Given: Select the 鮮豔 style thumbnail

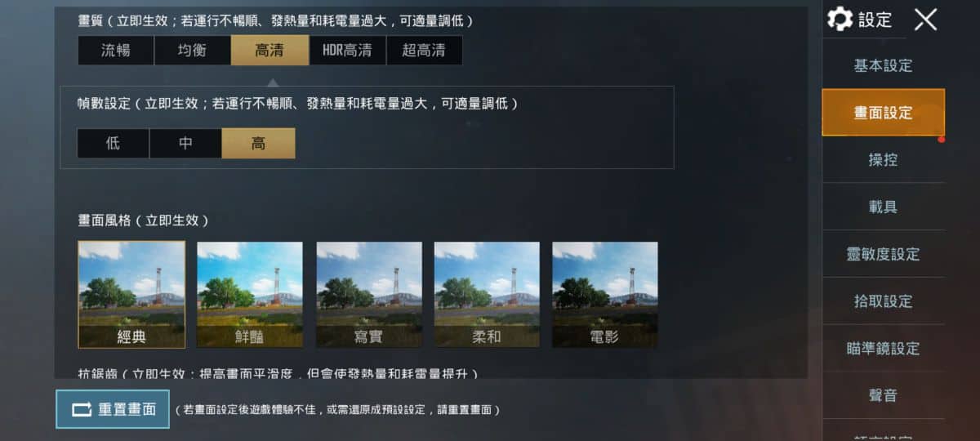Looking at the screenshot, I should coord(250,295).
